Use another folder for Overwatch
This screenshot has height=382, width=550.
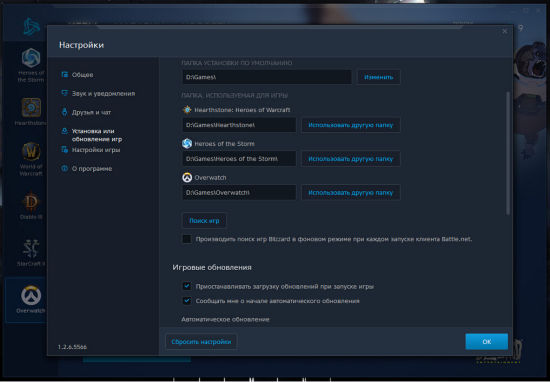click(350, 193)
